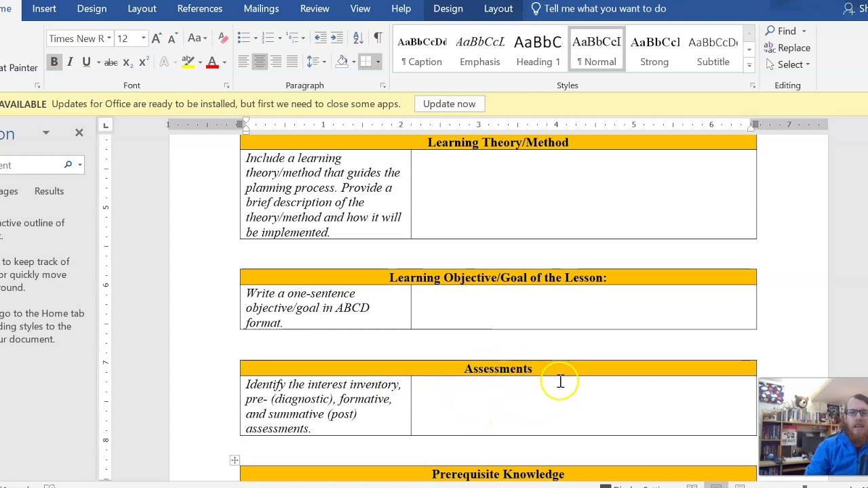The width and height of the screenshot is (868, 488).
Task: Apply shading fill color
Action: [342, 62]
